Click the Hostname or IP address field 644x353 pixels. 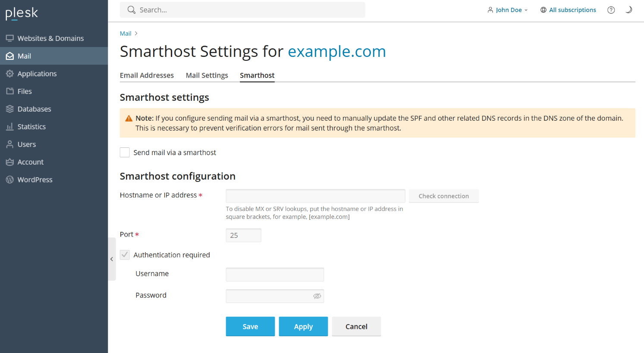(x=315, y=196)
